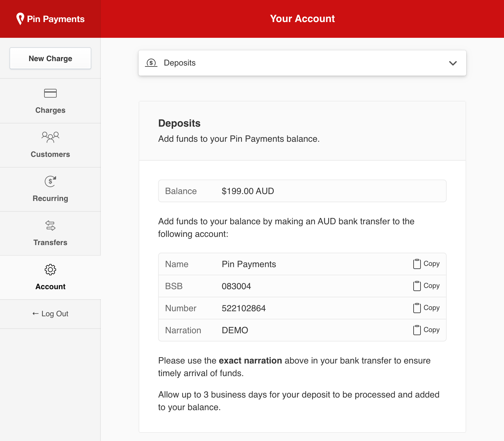This screenshot has height=441, width=504.
Task: Click the BSB row label
Action: [x=174, y=286]
